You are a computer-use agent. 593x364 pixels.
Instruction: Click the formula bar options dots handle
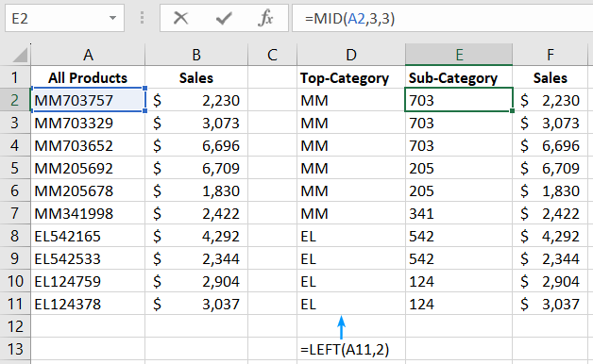click(142, 18)
